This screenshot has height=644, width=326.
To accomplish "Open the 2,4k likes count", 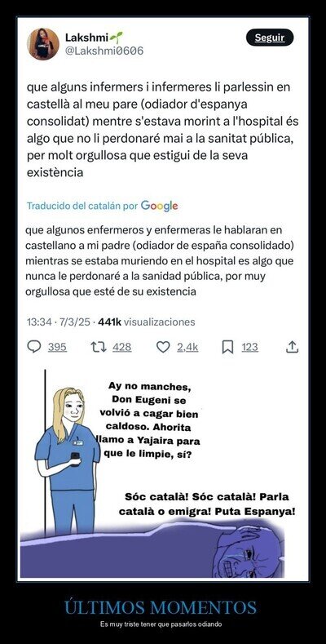I will (x=187, y=347).
